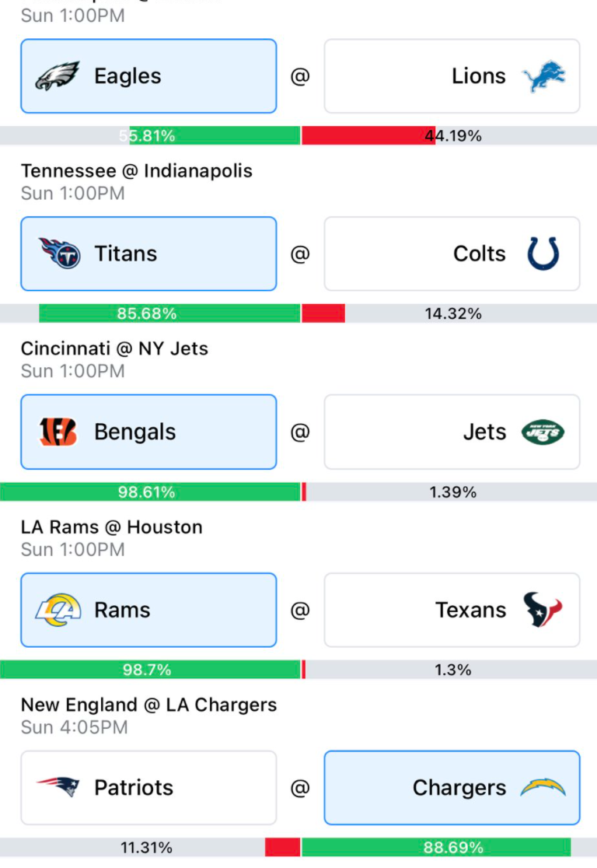Click the Texans team logo

click(x=543, y=610)
